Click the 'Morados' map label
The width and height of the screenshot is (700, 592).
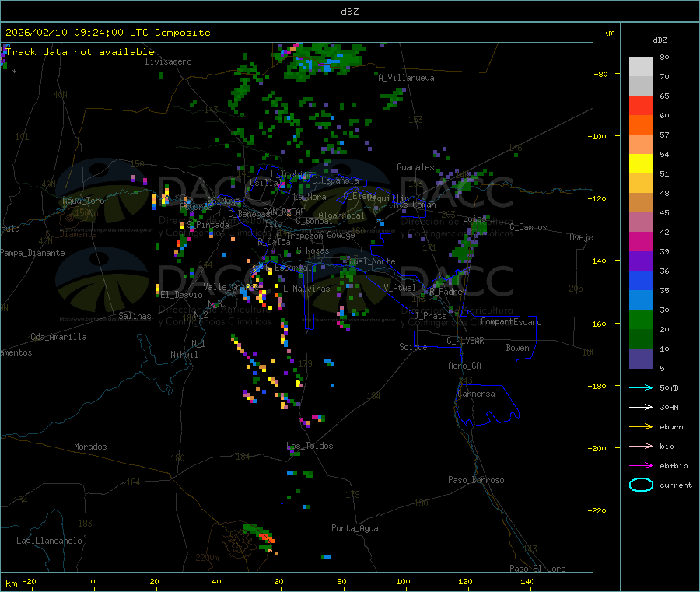[90, 447]
